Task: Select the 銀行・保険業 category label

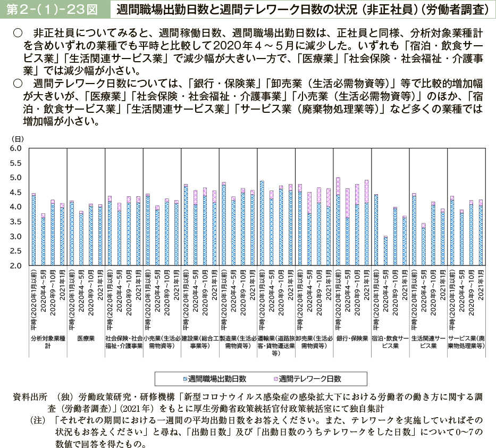Action: (x=352, y=338)
